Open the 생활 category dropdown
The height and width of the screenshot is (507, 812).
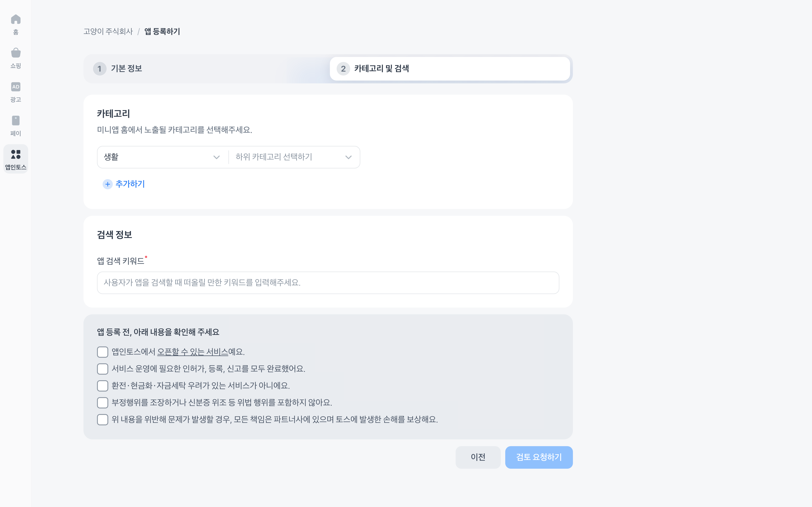click(x=162, y=157)
